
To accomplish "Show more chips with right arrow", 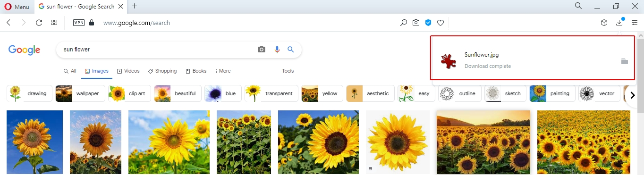I will (x=632, y=95).
